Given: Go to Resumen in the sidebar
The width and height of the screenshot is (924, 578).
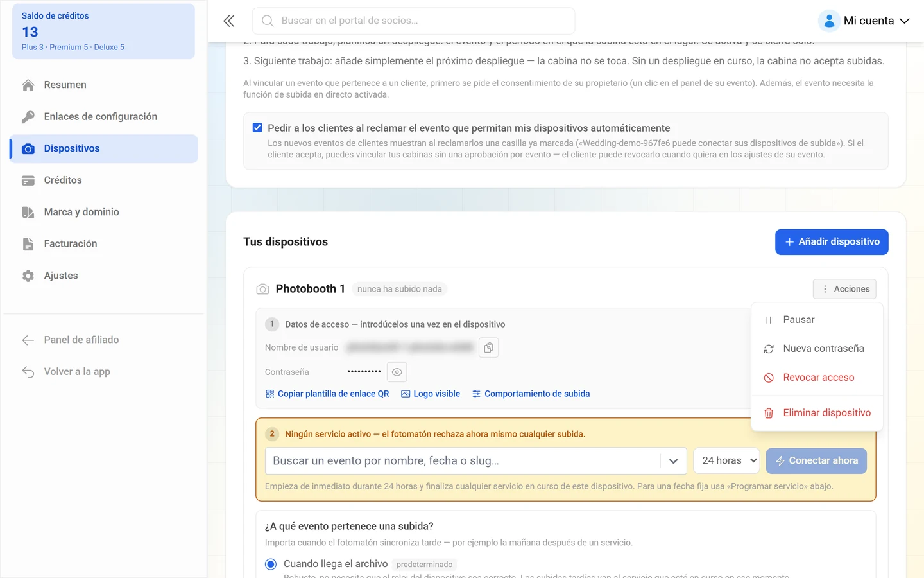Looking at the screenshot, I should click(x=103, y=85).
